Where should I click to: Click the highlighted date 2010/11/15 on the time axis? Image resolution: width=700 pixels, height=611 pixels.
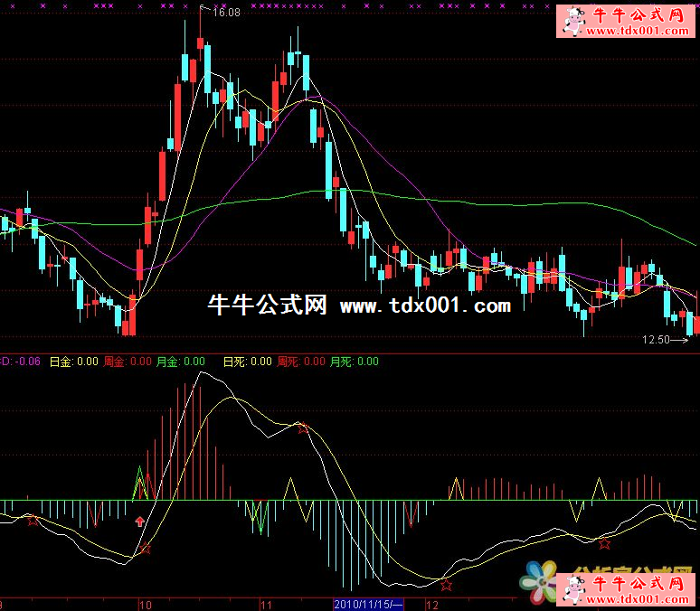pos(368,605)
